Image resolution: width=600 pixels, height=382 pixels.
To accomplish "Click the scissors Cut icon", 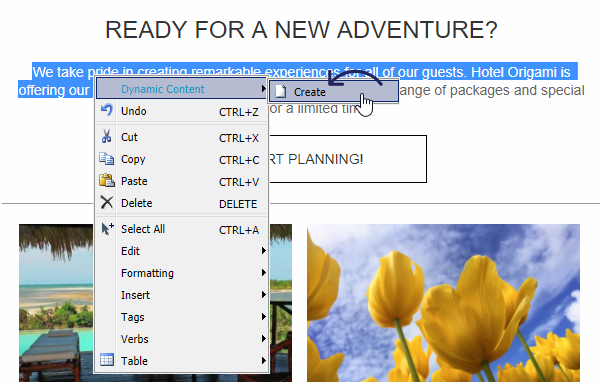I will [106, 136].
